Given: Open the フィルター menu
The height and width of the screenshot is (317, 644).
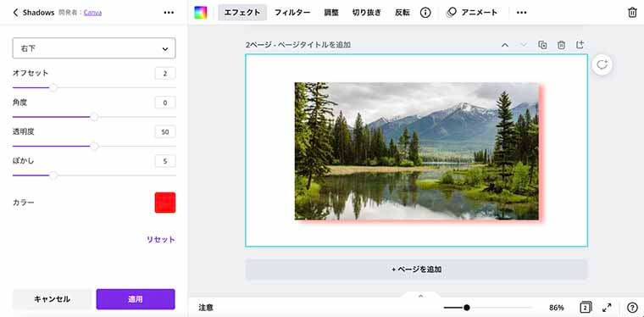Looking at the screenshot, I should point(292,13).
